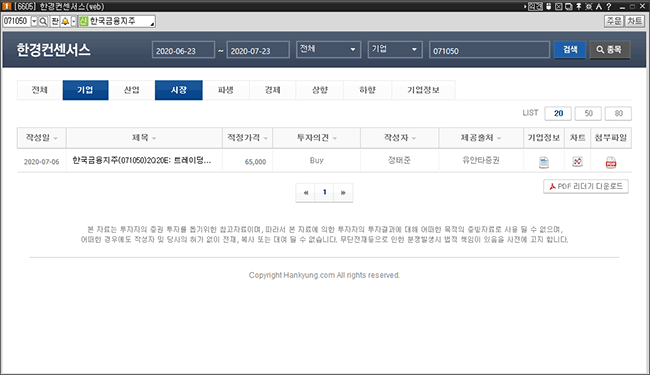
Task: Select list size 20
Action: pos(558,114)
